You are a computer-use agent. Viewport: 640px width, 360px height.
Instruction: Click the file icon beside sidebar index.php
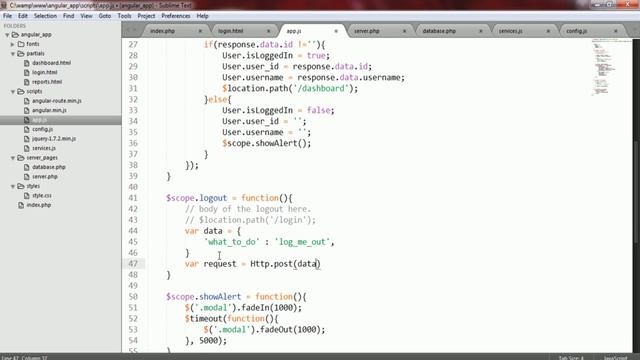[x=21, y=205]
